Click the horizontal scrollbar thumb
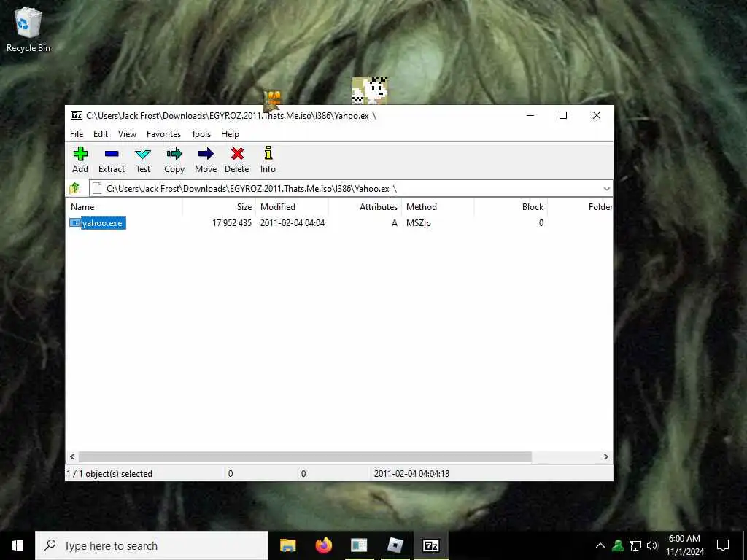The image size is (747, 560). click(305, 456)
